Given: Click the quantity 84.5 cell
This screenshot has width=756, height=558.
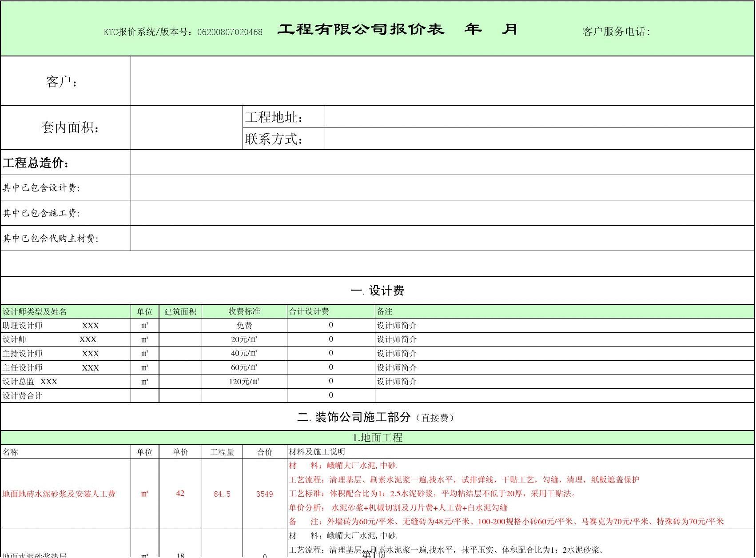Looking at the screenshot, I should [222, 494].
